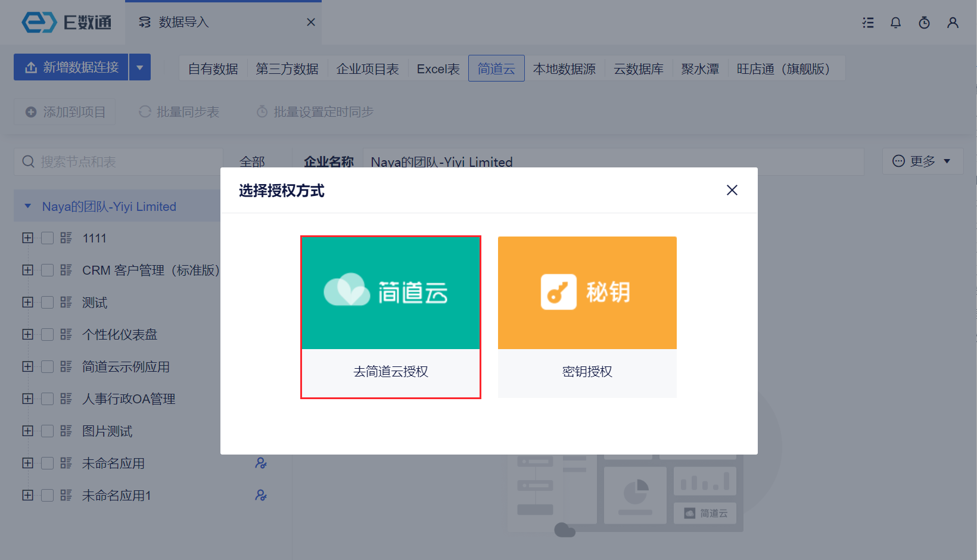Click the 批量设置定时同步 button
Image resolution: width=977 pixels, height=560 pixels.
click(315, 112)
